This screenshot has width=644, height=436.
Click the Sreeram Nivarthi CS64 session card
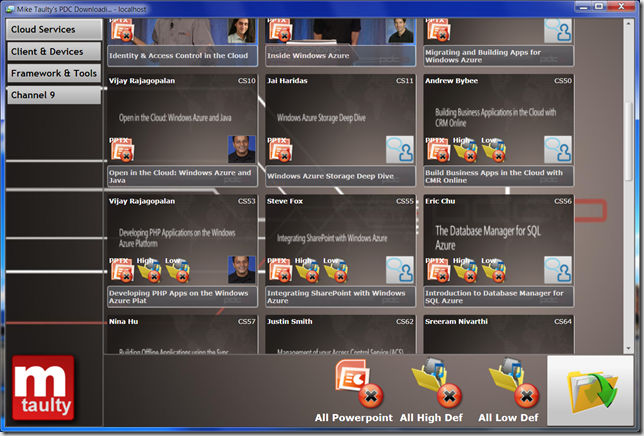click(499, 335)
